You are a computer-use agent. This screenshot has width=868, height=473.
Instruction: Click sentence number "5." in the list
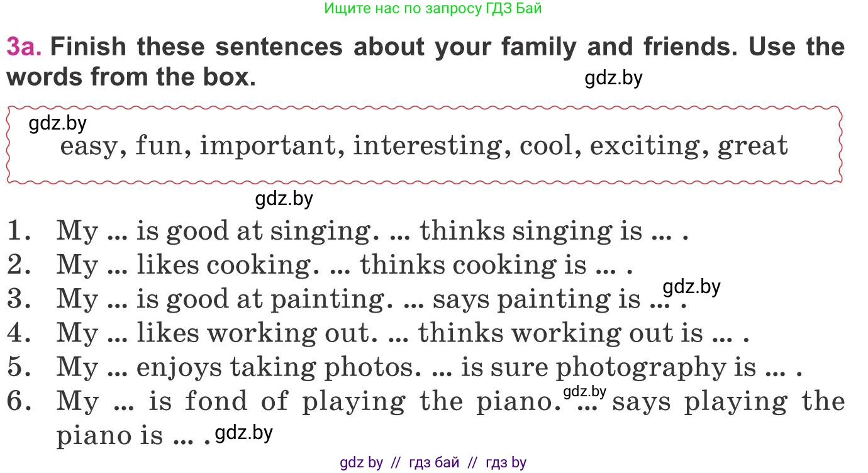(x=20, y=367)
